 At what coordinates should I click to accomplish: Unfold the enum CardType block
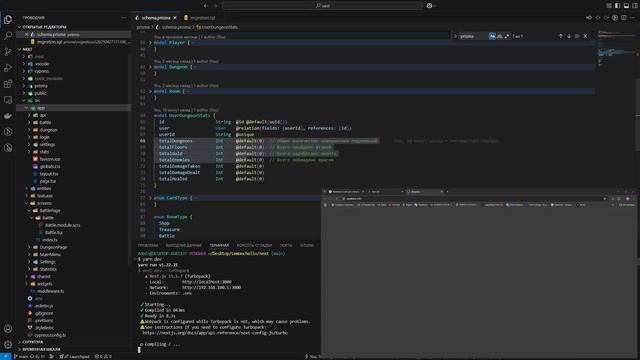(x=150, y=198)
